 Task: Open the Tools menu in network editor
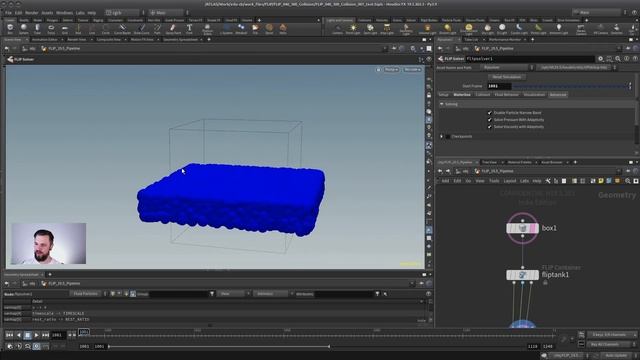[x=494, y=181]
